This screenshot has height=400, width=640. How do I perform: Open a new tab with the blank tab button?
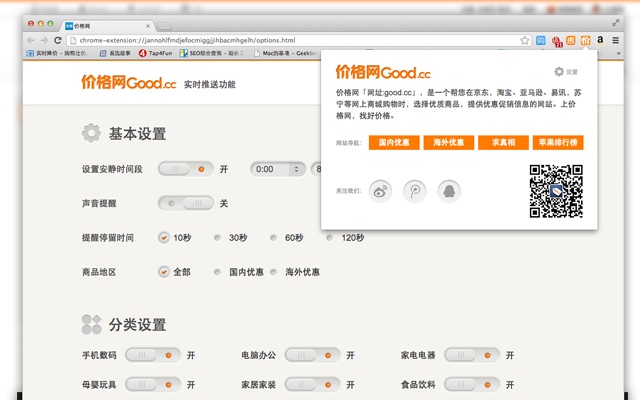click(x=164, y=26)
